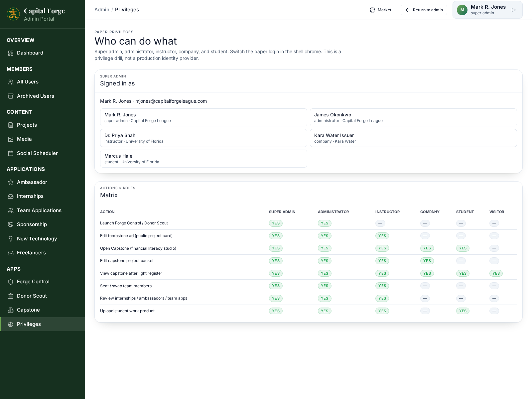The height and width of the screenshot is (399, 532).
Task: Switch paper login to Dr. Priya Shah
Action: (x=203, y=138)
